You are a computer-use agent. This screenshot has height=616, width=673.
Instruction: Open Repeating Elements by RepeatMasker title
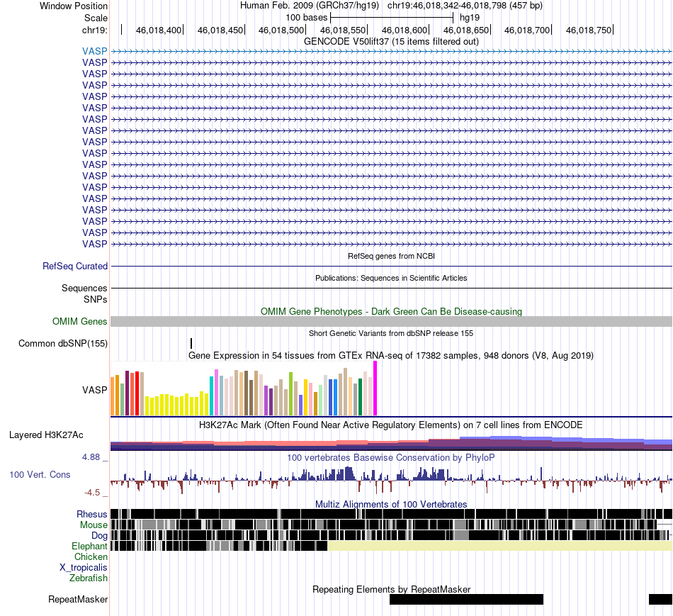(391, 589)
